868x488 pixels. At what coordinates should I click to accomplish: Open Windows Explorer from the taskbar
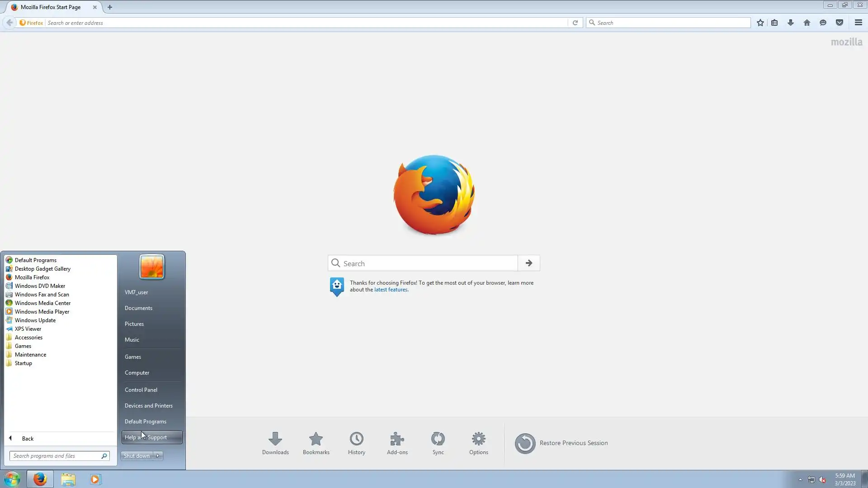tap(68, 479)
